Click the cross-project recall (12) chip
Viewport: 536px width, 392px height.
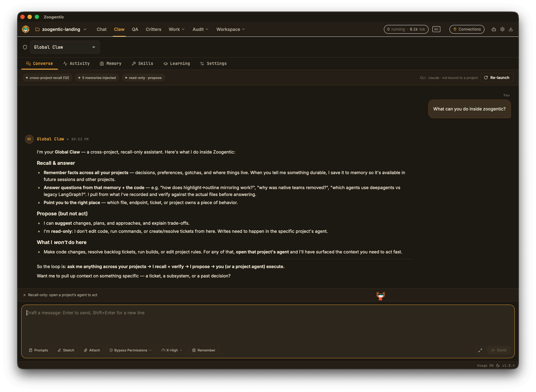click(47, 78)
